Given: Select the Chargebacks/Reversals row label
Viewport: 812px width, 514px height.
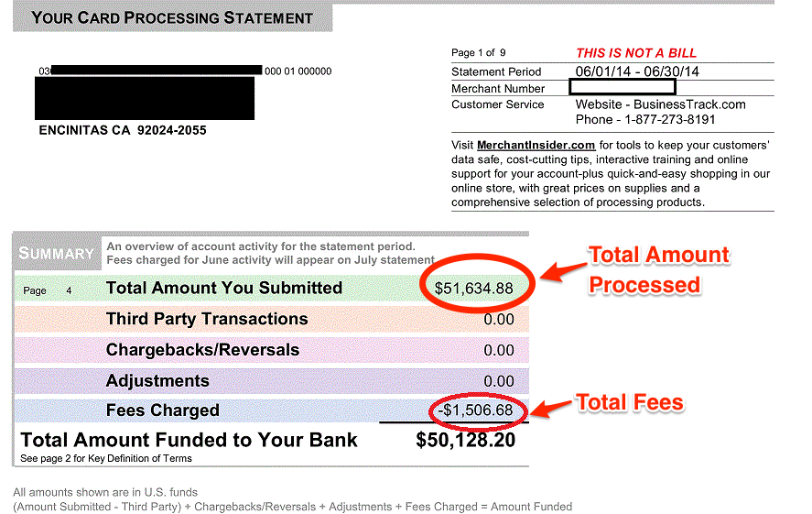Looking at the screenshot, I should point(202,350).
